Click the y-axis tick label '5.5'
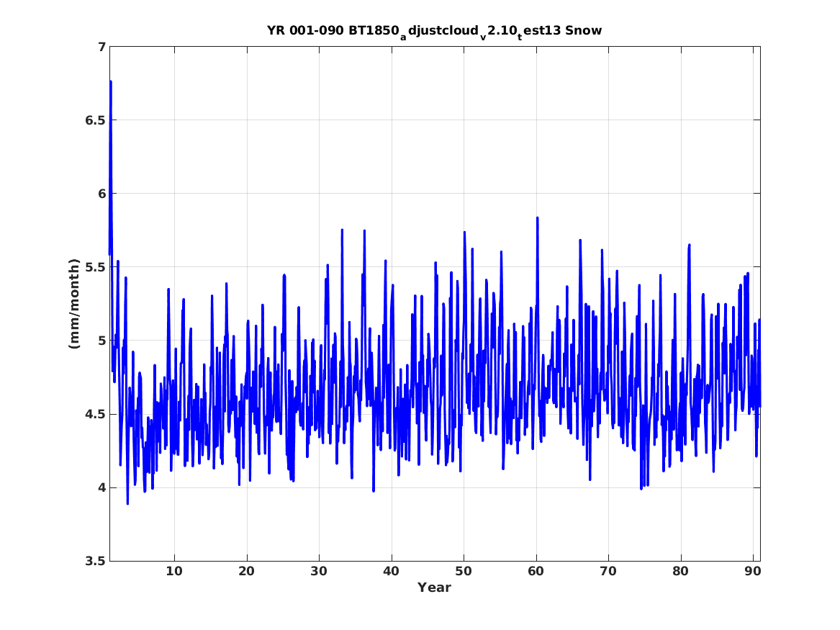This screenshot has height=630, width=840. [95, 267]
